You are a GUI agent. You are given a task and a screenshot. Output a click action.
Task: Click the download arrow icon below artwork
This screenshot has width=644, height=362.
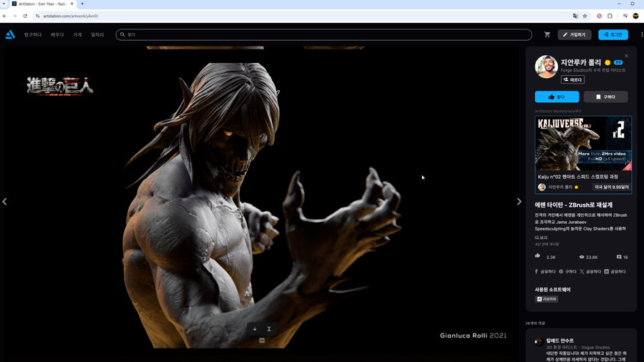tap(255, 329)
